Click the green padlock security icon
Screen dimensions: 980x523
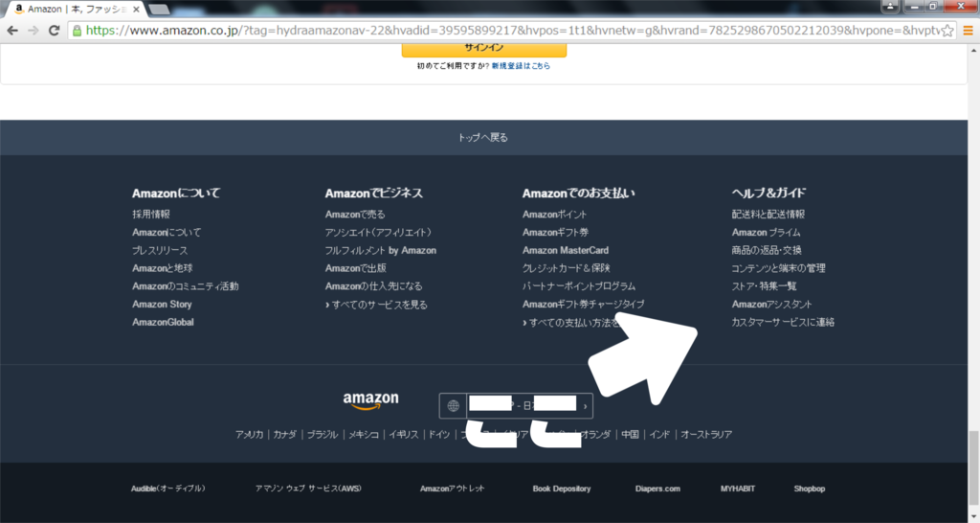click(77, 31)
